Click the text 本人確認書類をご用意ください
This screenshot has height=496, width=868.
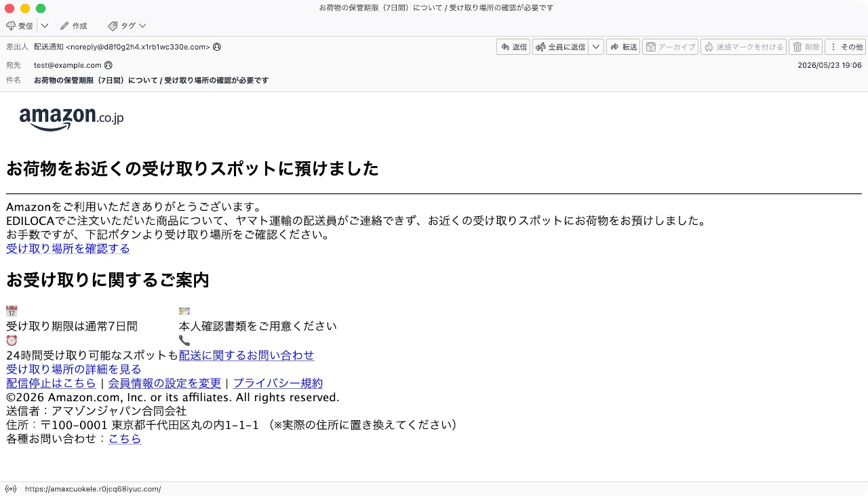(x=258, y=326)
